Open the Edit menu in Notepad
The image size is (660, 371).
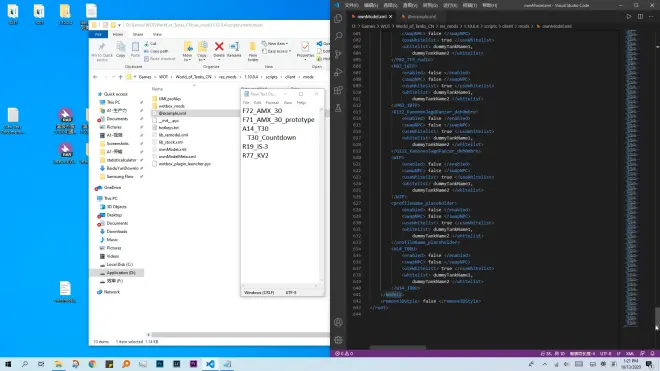tap(257, 103)
